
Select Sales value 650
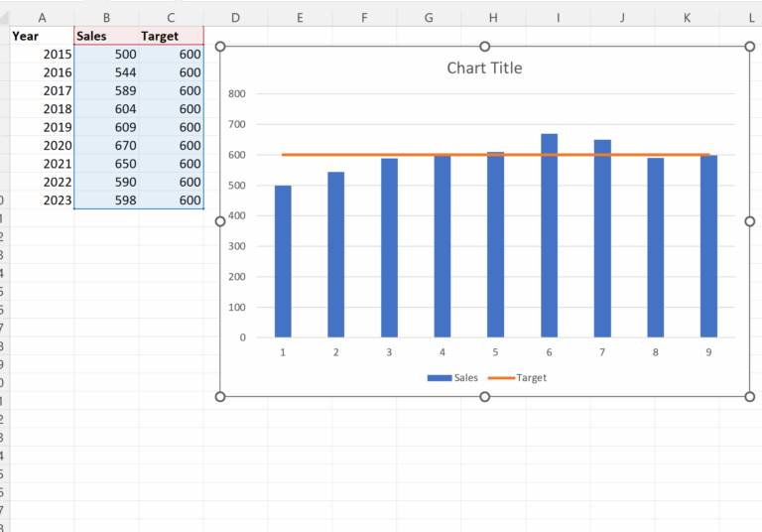point(106,164)
